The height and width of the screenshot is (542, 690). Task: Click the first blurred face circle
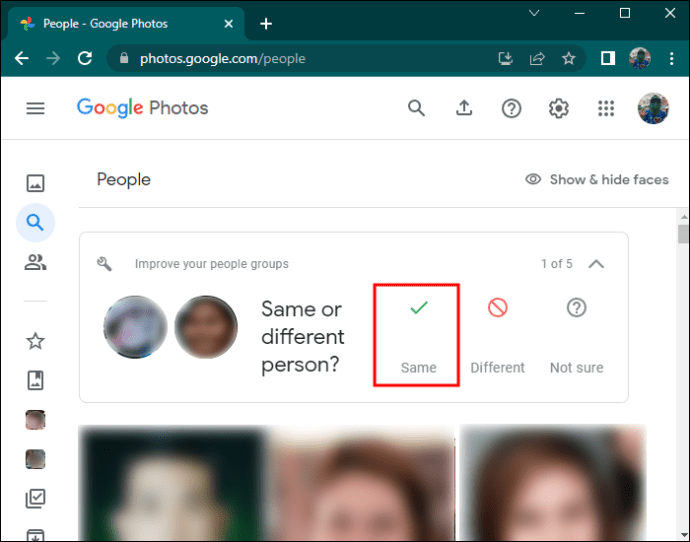pyautogui.click(x=135, y=327)
